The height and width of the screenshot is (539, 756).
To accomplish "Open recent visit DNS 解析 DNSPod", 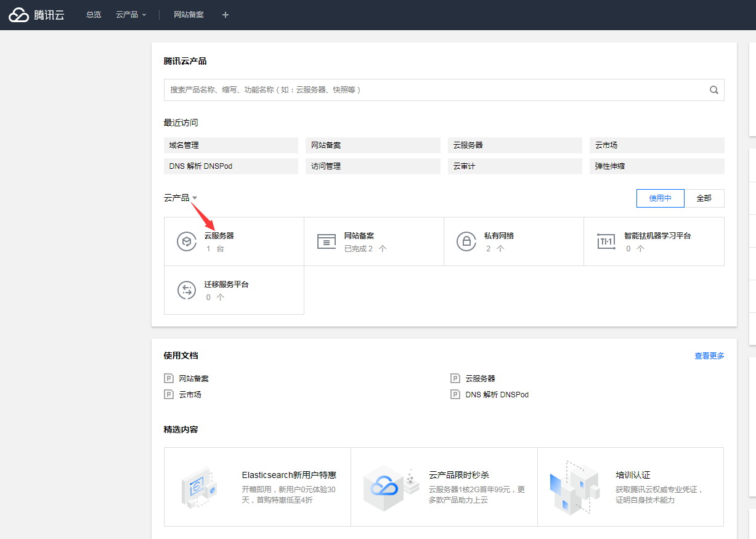I will pos(231,166).
